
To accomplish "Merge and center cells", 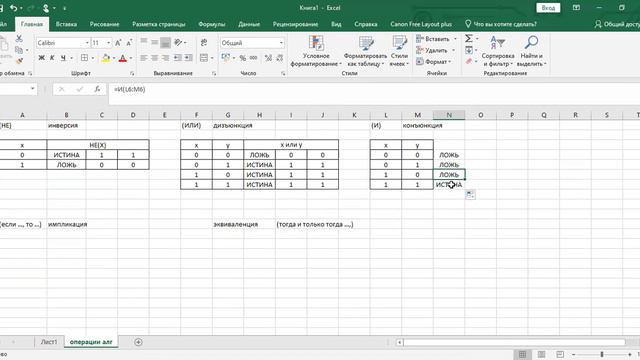I will click(x=204, y=58).
